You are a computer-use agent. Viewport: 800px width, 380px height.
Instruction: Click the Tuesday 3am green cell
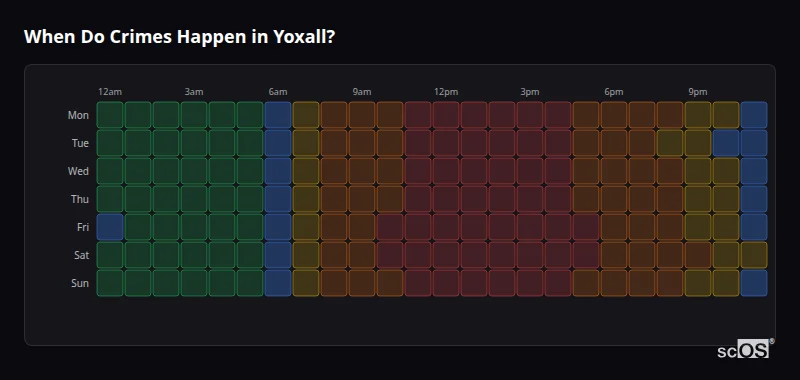[x=194, y=143]
